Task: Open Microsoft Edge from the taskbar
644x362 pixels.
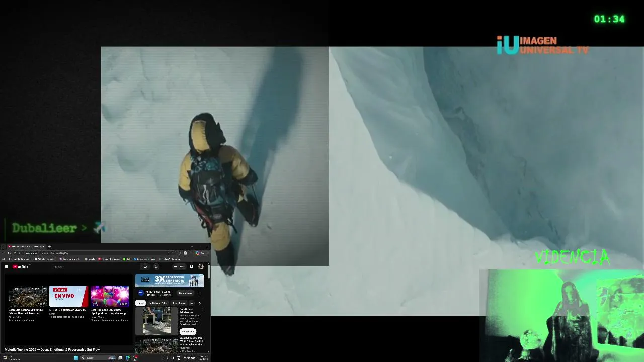Action: [128, 358]
